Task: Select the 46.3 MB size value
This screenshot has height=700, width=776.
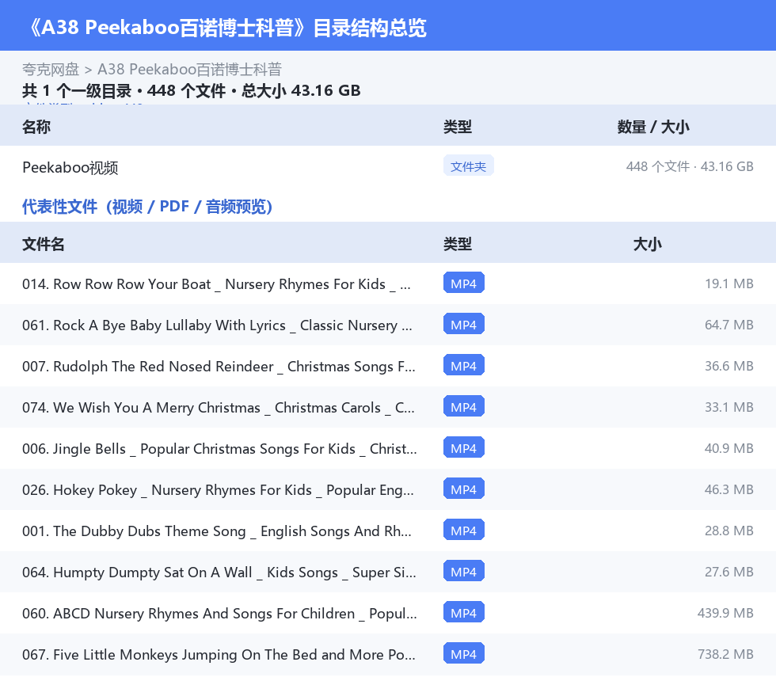Action: 729,489
